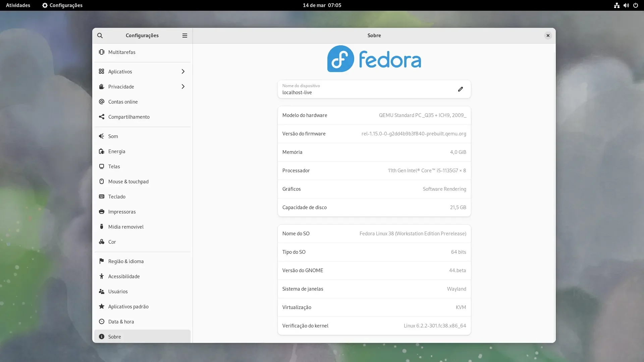This screenshot has height=362, width=644.
Task: Select Cor in sidebar
Action: click(142, 242)
